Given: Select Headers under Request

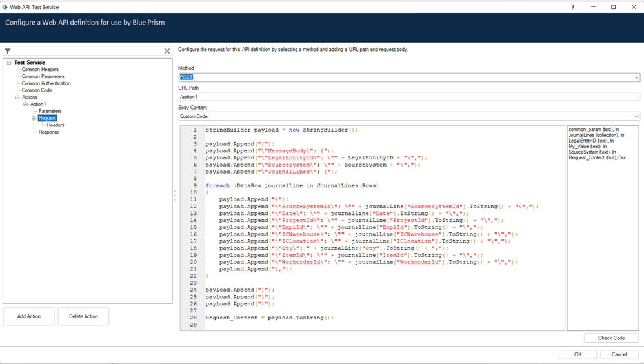Looking at the screenshot, I should tap(55, 125).
